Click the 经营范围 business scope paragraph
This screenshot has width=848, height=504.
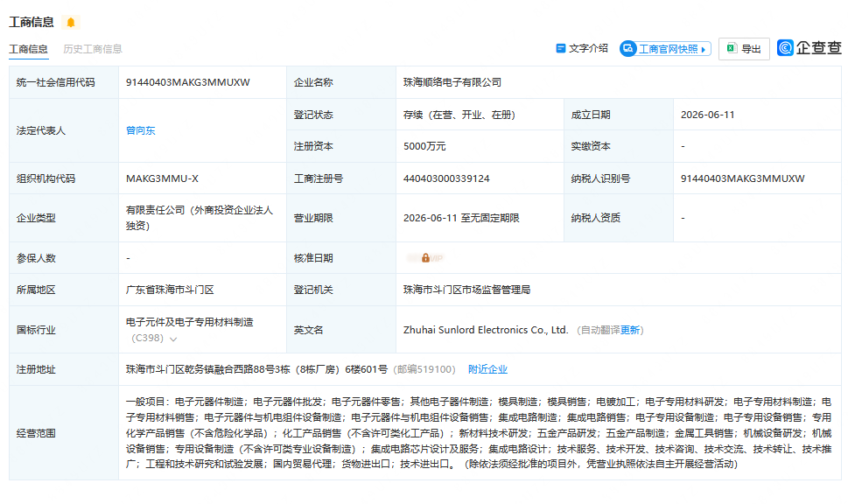tap(479, 432)
